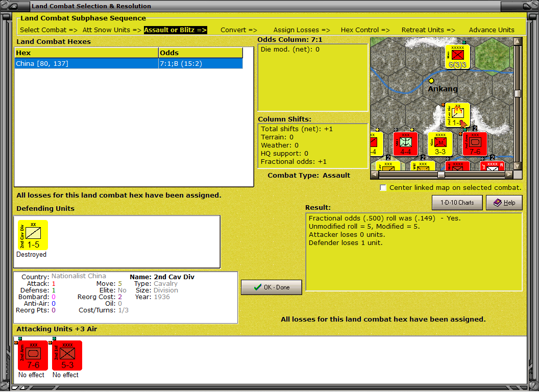Click the white Inf XXXX counter marked R
Screen dimensions: 539x392
coord(492,166)
